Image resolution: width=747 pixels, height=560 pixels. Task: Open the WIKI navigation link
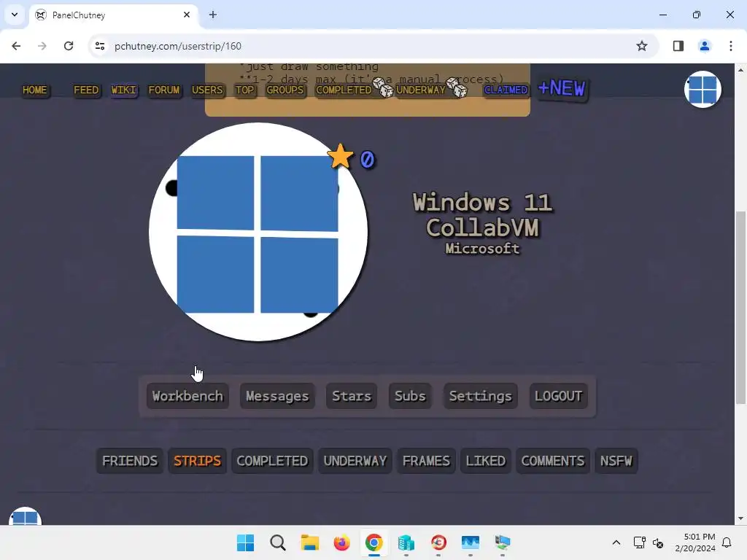124,90
